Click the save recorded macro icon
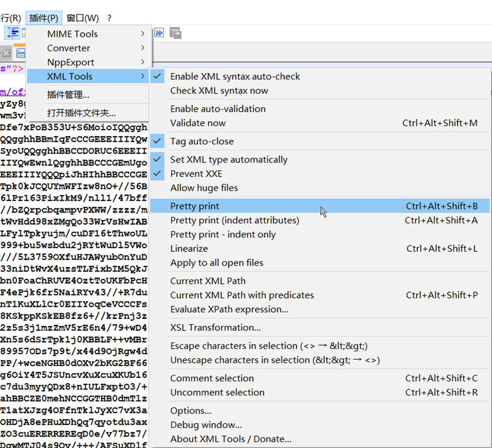Screen dimensions: 492x448 coord(175,33)
